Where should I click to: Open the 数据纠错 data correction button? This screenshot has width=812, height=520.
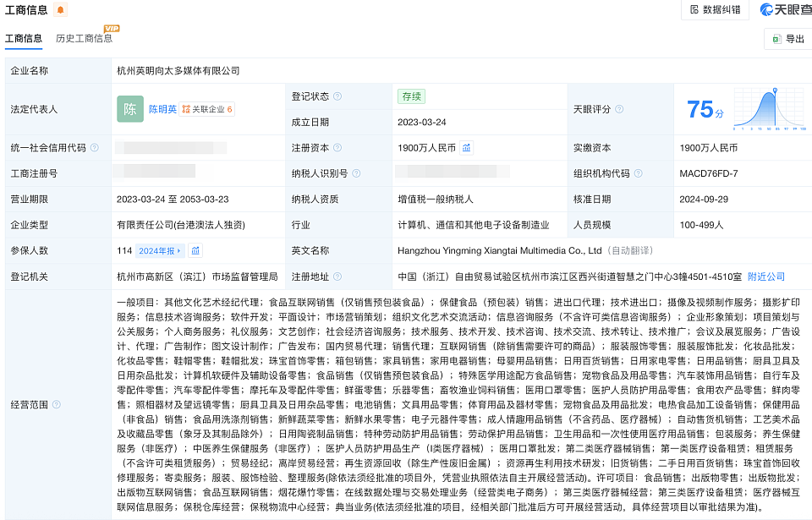tap(715, 9)
